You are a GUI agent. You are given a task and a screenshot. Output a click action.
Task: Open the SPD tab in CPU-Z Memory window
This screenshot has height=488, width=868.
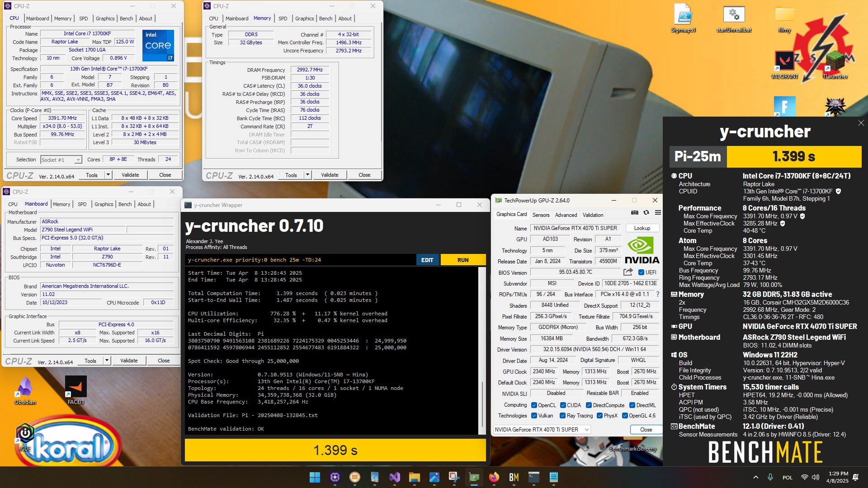click(x=283, y=19)
